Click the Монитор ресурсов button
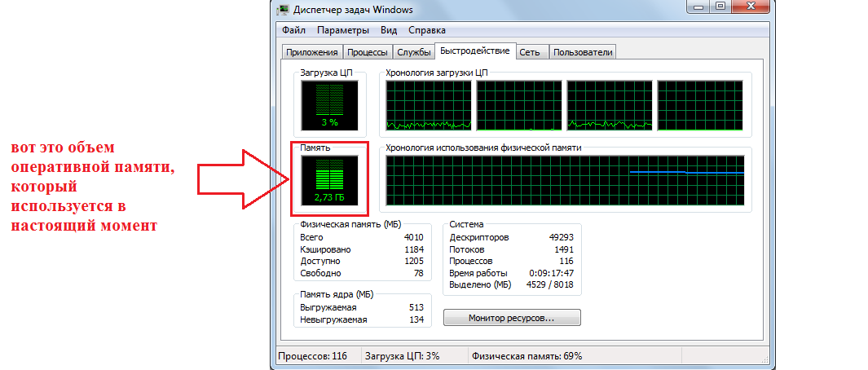The height and width of the screenshot is (370, 868). tap(512, 318)
